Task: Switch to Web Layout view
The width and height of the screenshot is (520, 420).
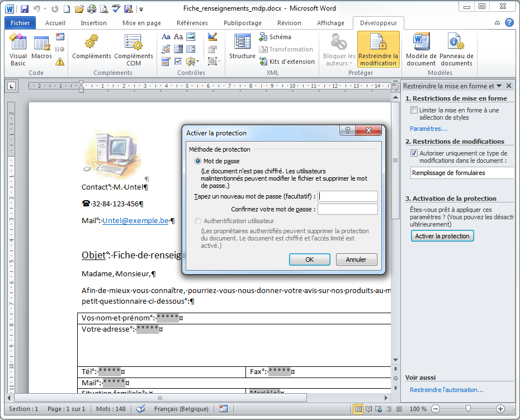Action: pos(379,409)
